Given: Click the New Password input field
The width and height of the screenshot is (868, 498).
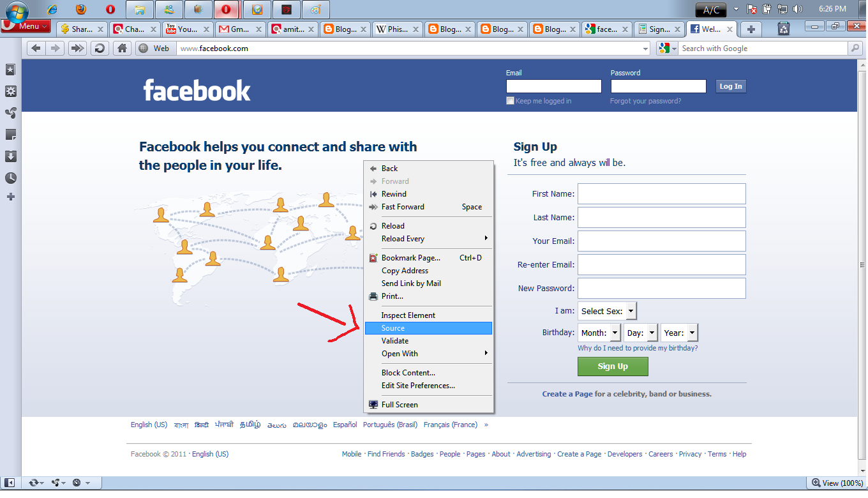Looking at the screenshot, I should click(x=662, y=288).
